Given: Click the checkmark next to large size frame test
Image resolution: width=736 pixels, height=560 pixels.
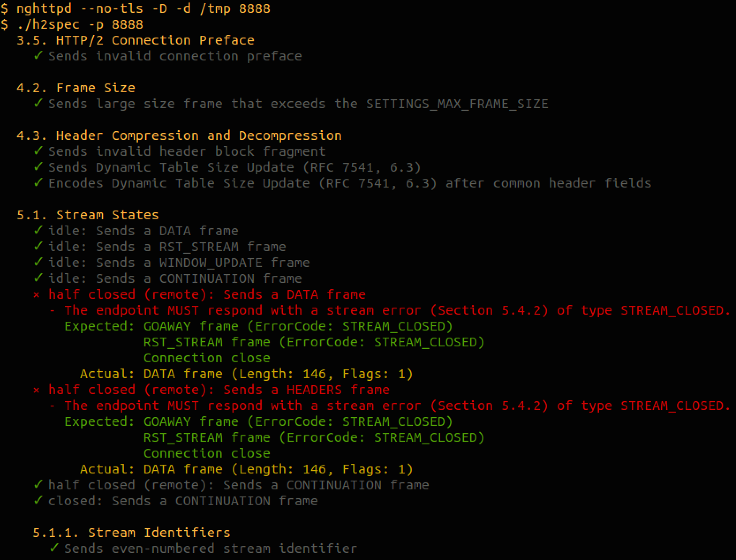Looking at the screenshot, I should (38, 103).
